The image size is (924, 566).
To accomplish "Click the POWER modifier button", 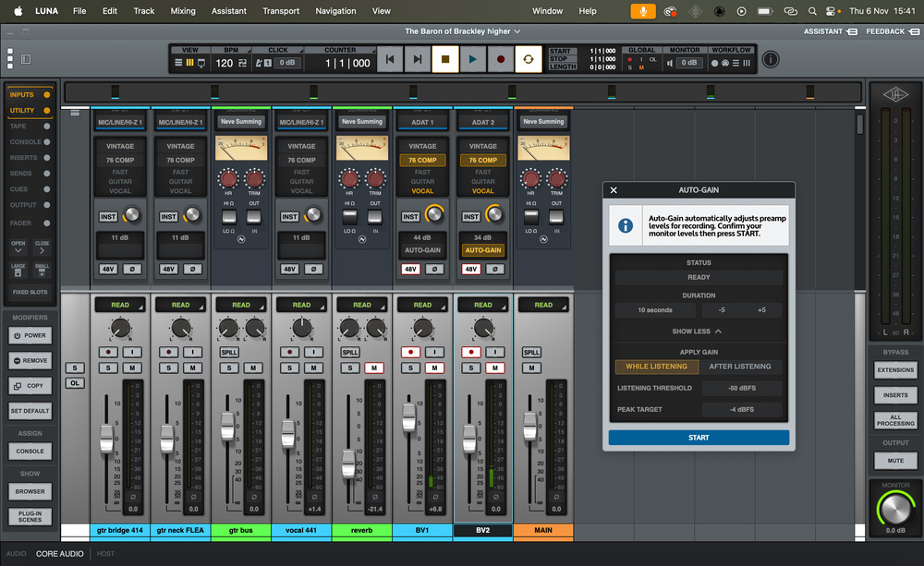I will 30,335.
